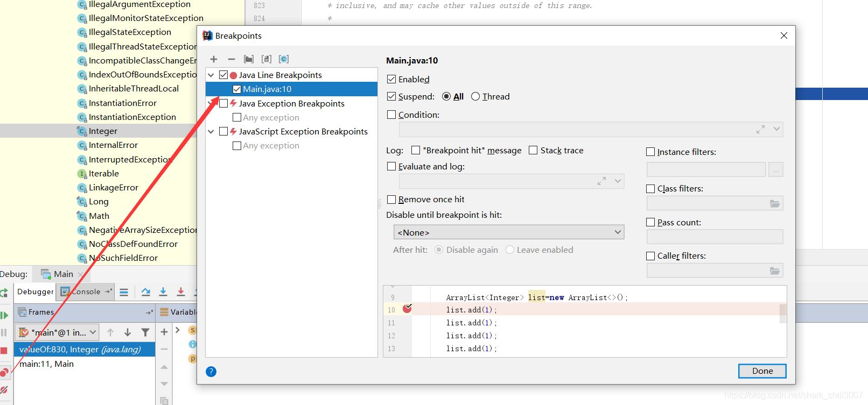Open the Disable until breakpoint <None> dropdown

click(508, 232)
